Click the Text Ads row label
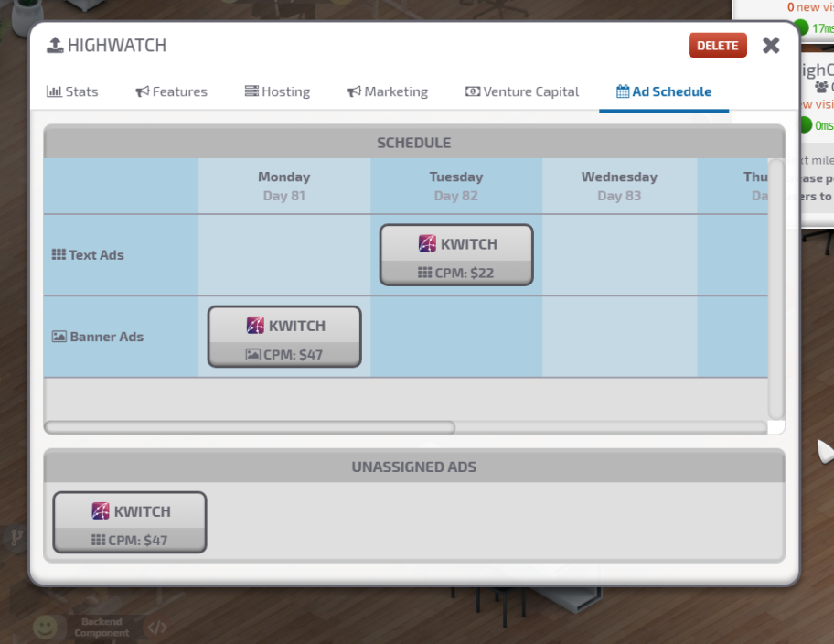The width and height of the screenshot is (834, 644). tap(89, 255)
